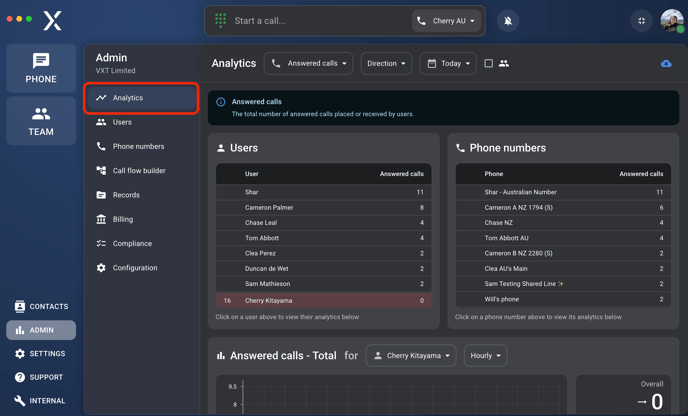Select Tom Abbott in Users table
The image size is (688, 416).
[323, 238]
